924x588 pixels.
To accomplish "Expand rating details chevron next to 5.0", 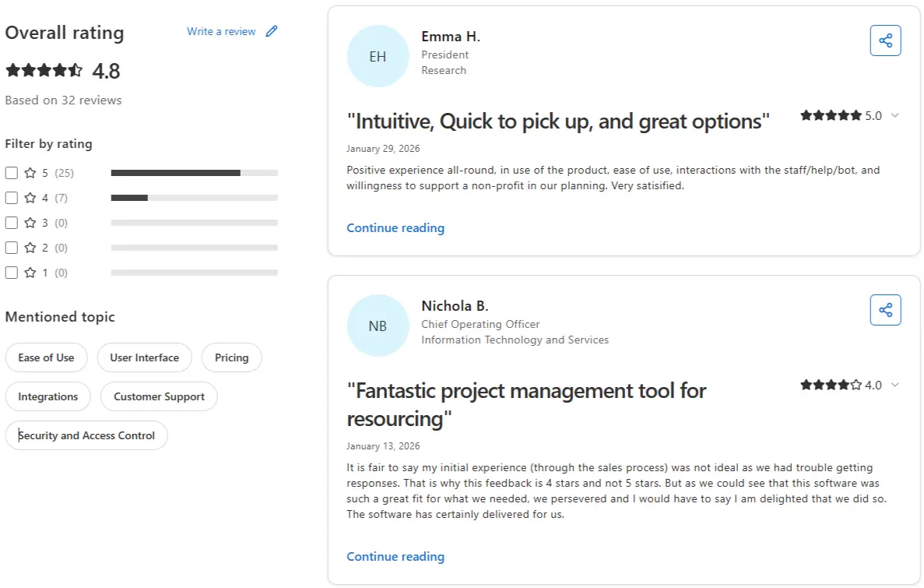I will (x=895, y=115).
